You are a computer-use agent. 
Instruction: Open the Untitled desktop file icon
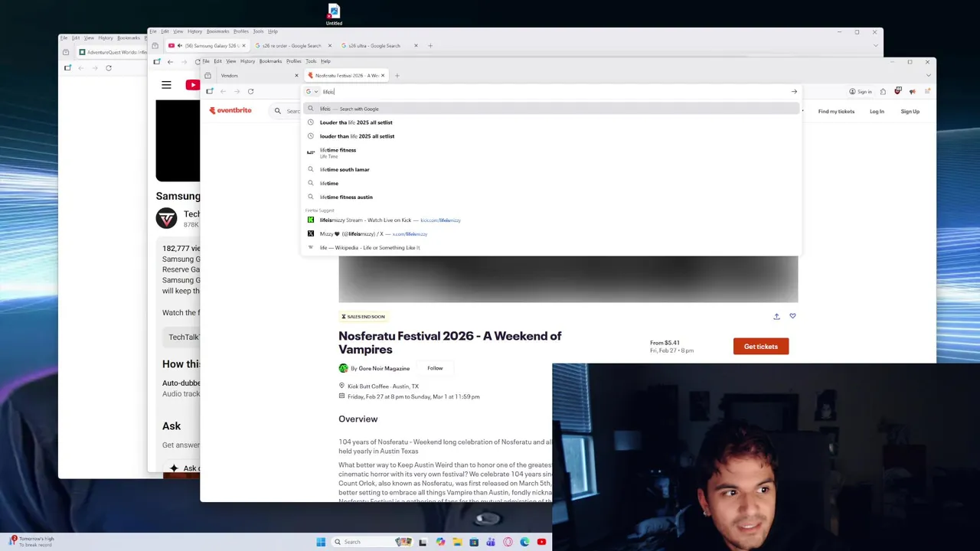coord(334,14)
